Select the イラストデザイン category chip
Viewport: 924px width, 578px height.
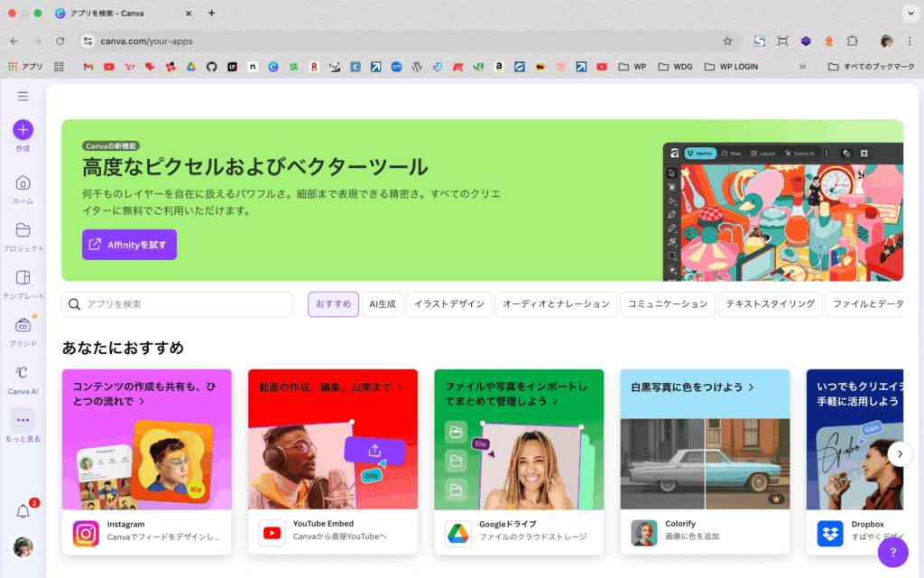coord(449,304)
